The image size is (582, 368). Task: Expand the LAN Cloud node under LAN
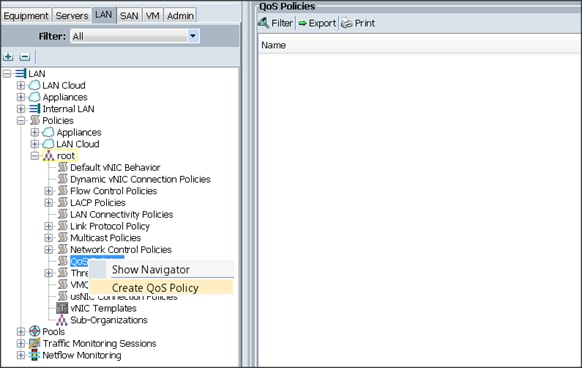point(21,85)
